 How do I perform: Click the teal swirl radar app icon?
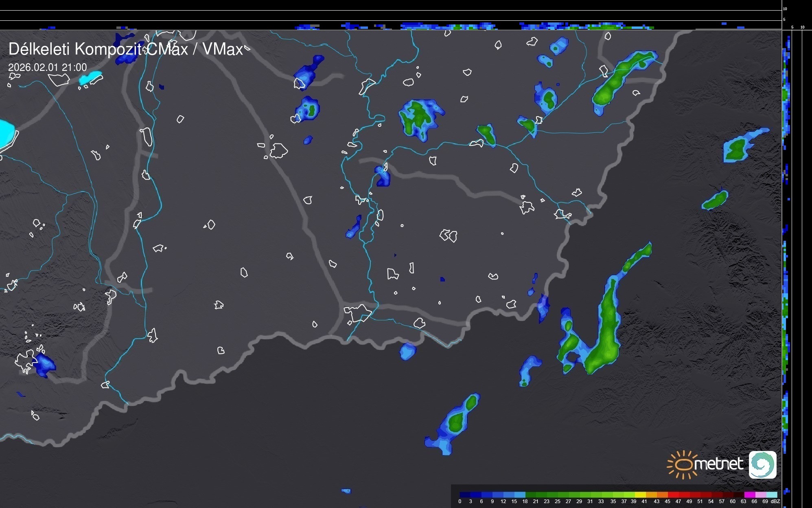[x=762, y=464]
